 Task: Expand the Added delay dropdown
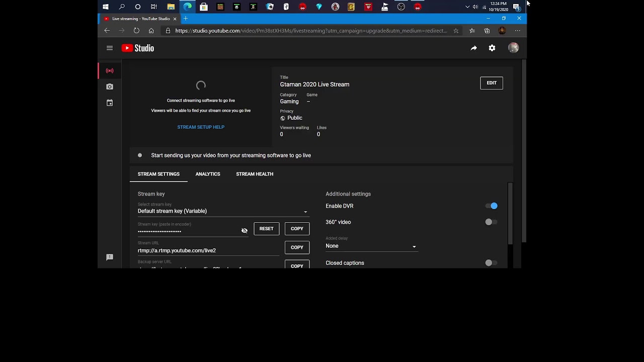[371, 246]
